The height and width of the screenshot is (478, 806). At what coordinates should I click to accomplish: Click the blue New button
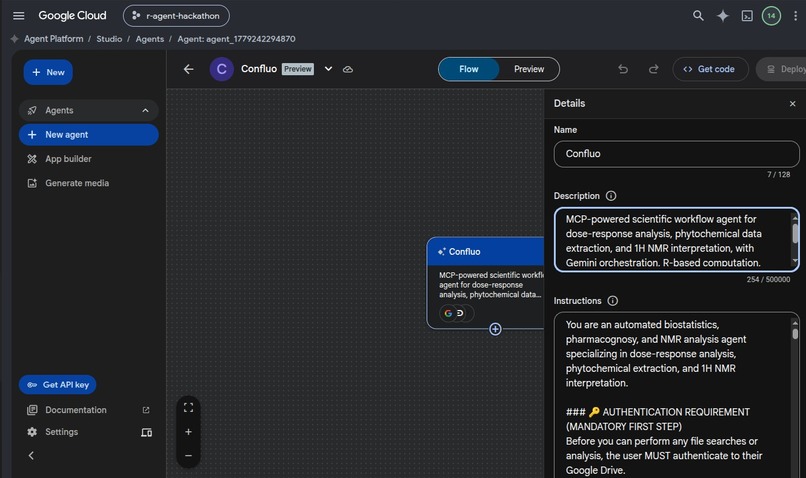coord(48,72)
